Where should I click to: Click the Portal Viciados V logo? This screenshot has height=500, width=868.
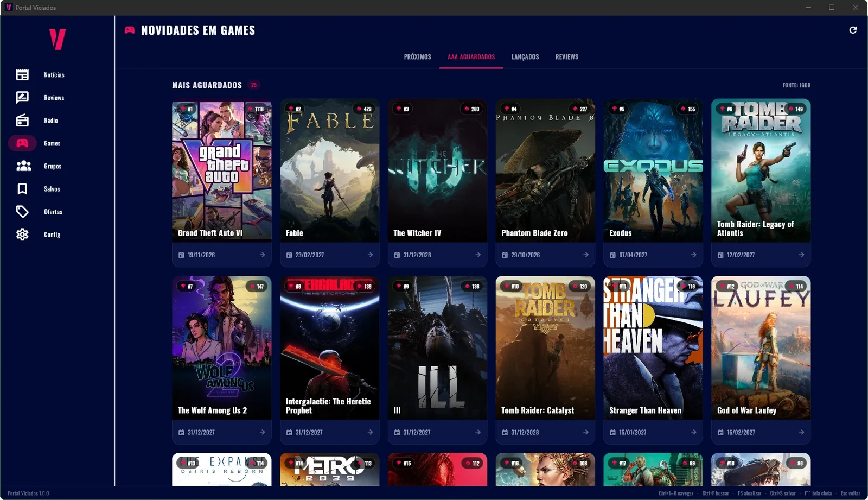click(x=58, y=39)
